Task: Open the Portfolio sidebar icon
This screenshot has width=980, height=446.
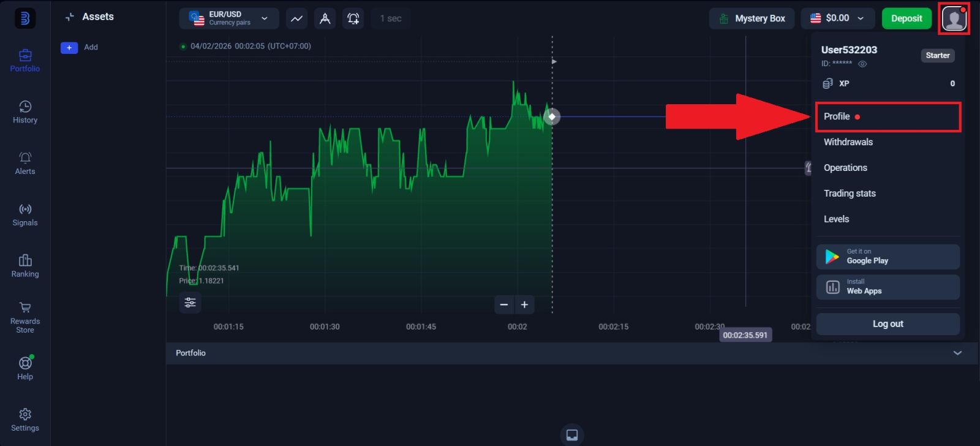Action: pos(25,61)
